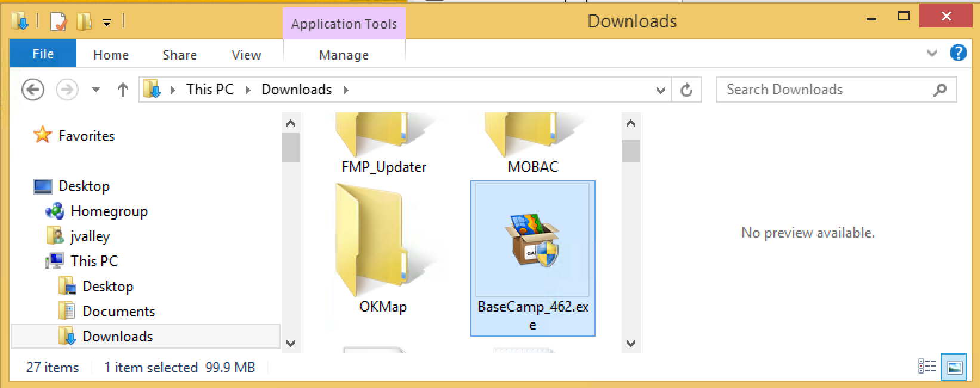Switch to Large icons view in status bar
This screenshot has width=980, height=388.
(954, 367)
